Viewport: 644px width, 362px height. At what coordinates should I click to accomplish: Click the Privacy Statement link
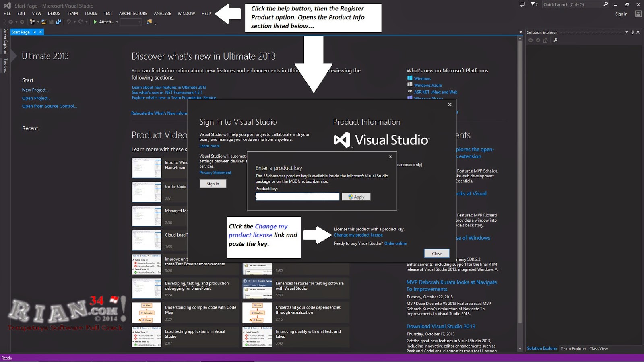tap(215, 173)
